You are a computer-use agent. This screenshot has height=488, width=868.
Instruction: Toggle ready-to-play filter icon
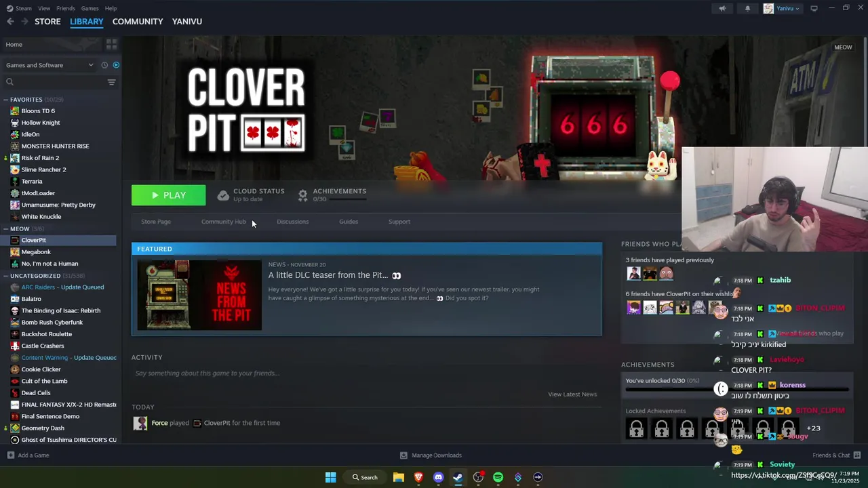116,65
